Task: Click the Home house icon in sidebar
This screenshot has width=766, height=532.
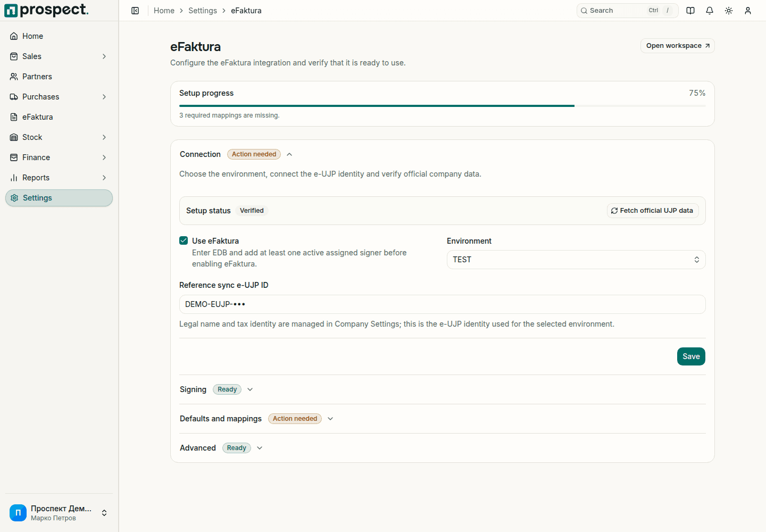Action: 14,36
